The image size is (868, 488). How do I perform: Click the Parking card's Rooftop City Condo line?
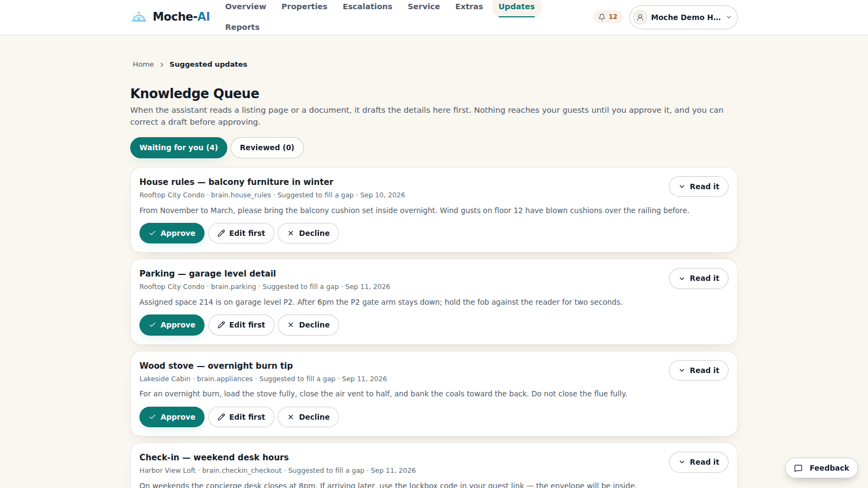[265, 287]
